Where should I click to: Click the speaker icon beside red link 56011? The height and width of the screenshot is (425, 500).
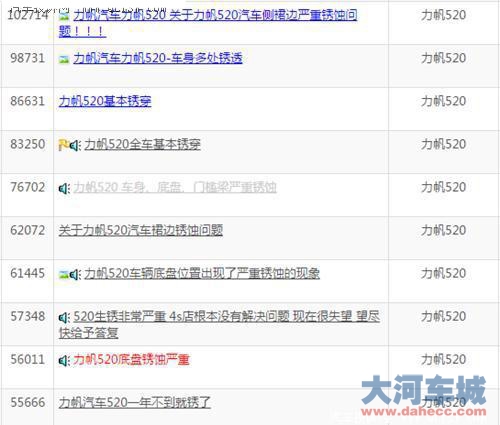click(x=64, y=360)
